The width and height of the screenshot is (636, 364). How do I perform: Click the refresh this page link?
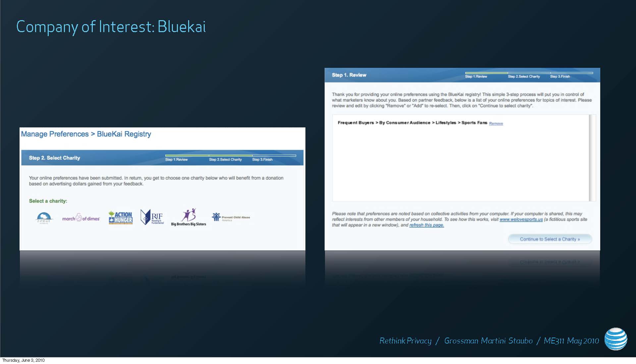point(427,225)
